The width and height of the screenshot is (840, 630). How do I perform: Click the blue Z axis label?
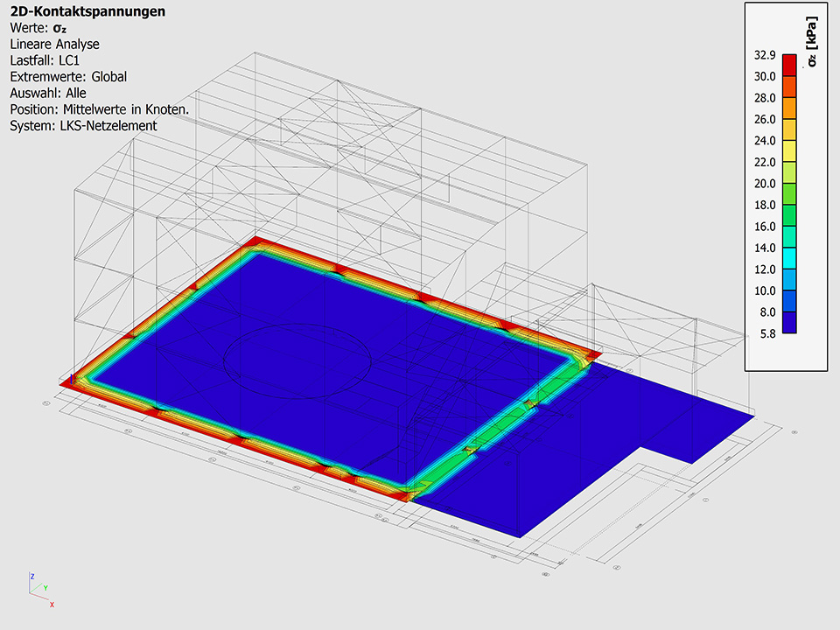[31, 577]
